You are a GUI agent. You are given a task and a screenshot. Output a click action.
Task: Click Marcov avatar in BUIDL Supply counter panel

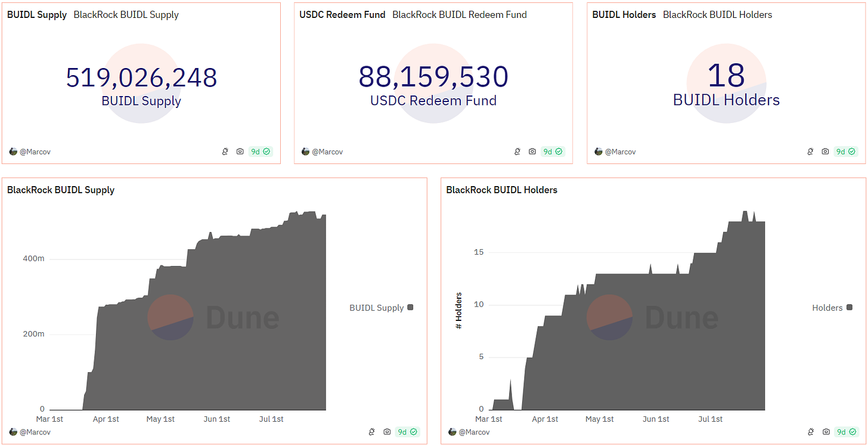(x=13, y=152)
